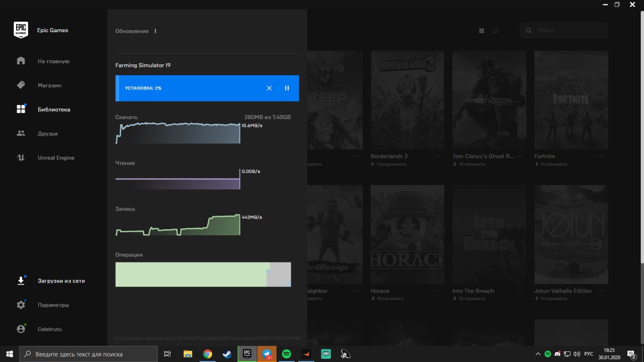Screen dimensions: 644x362
Task: Click Установить under Into The Breach
Action: pos(469,299)
